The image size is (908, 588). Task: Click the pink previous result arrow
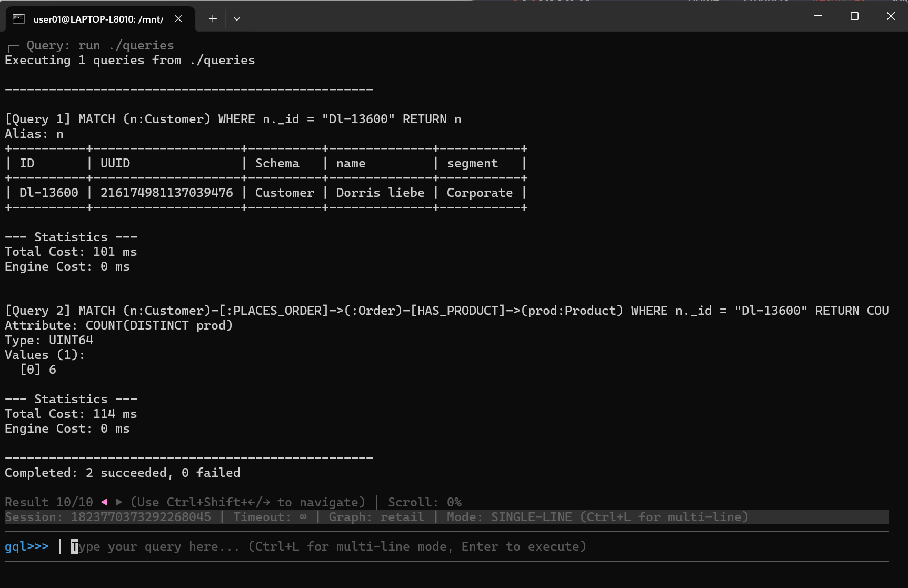tap(104, 502)
